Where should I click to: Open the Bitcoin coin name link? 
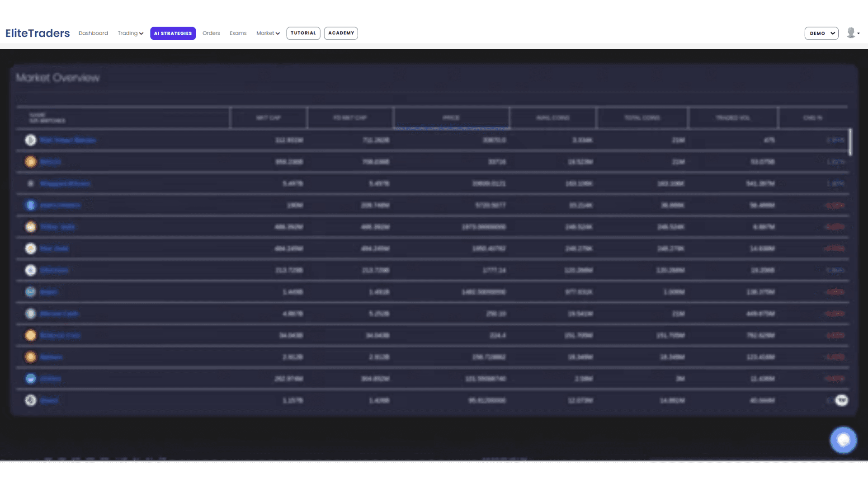(50, 162)
